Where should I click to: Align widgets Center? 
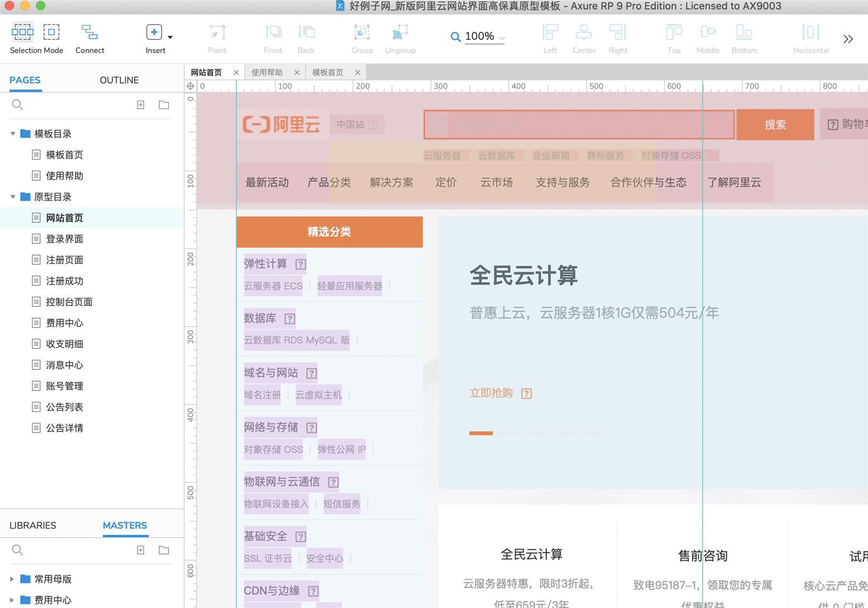(584, 38)
